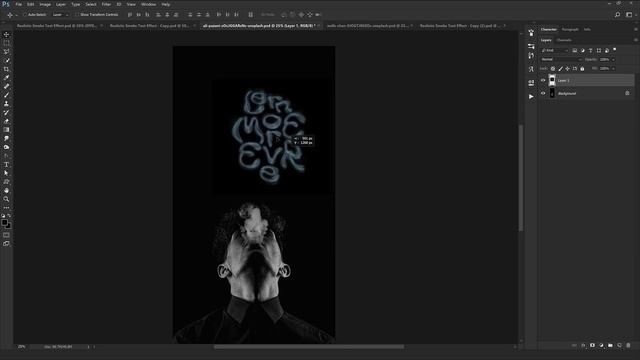Viewport: 640px width, 360px height.
Task: Toggle visibility of Background layer
Action: point(543,93)
